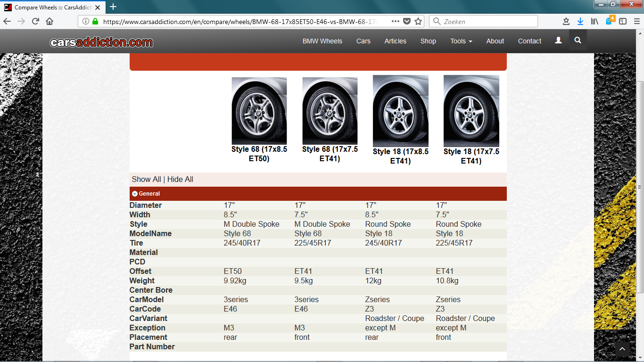Open the browser home page icon

click(50, 21)
